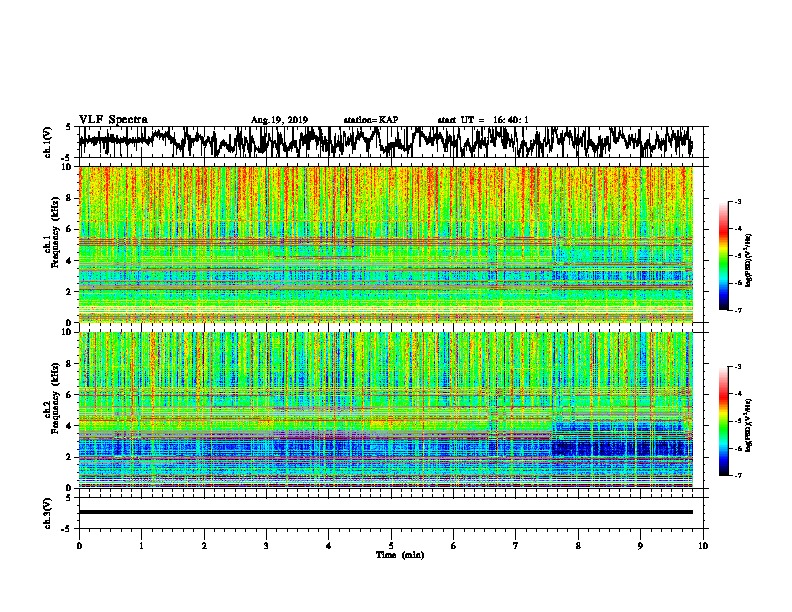Screen dimensions: 792x612
Task: Click the '-3' value on ch.1 colorbar
Action: (737, 202)
